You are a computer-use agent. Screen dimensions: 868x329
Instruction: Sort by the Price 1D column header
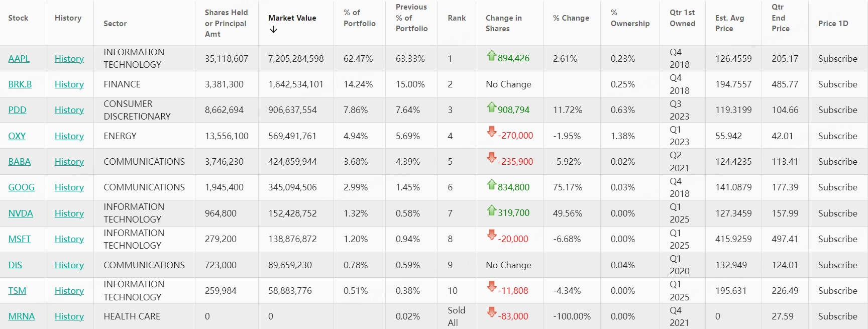pyautogui.click(x=833, y=24)
